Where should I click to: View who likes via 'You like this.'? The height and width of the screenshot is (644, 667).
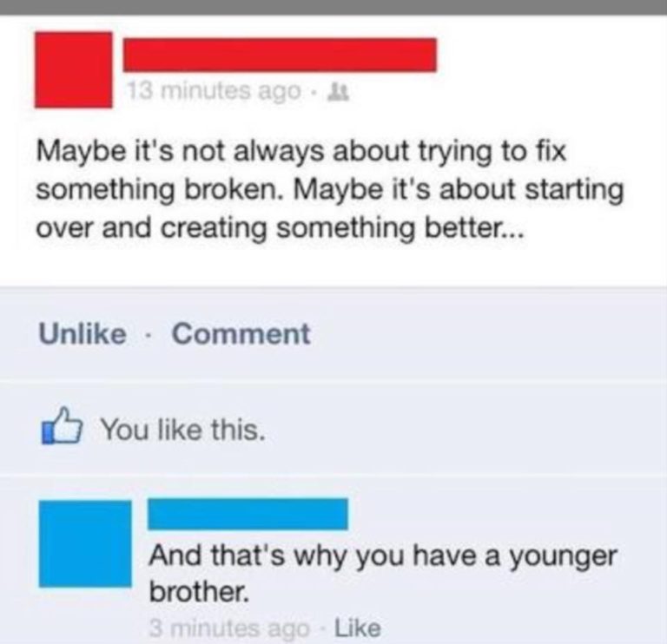click(x=183, y=429)
